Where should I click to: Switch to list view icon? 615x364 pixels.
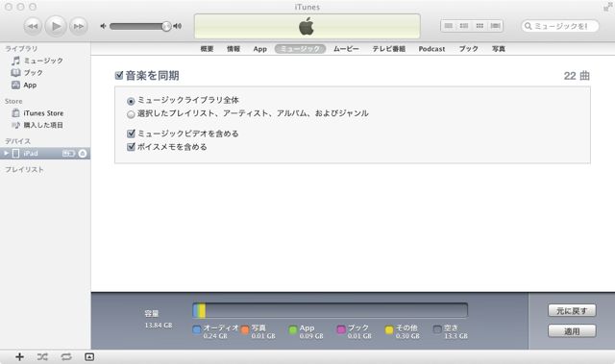tap(449, 26)
